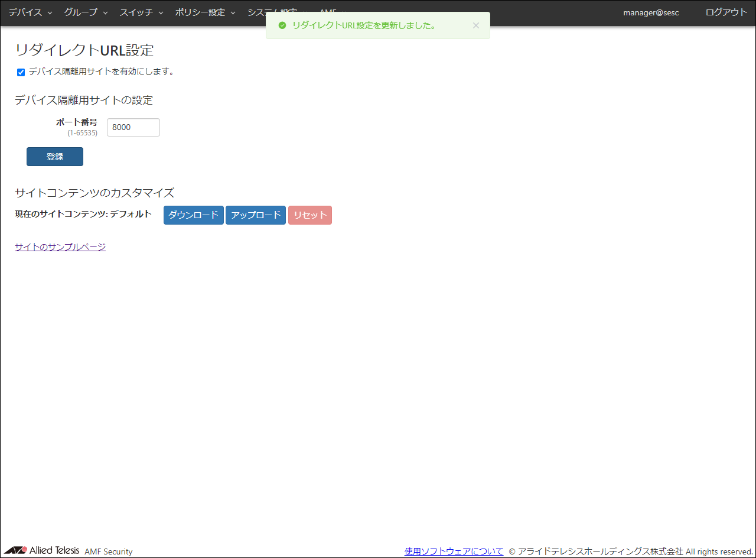The width and height of the screenshot is (756, 558).
Task: Click the Allied Telesis logo
Action: 41,550
